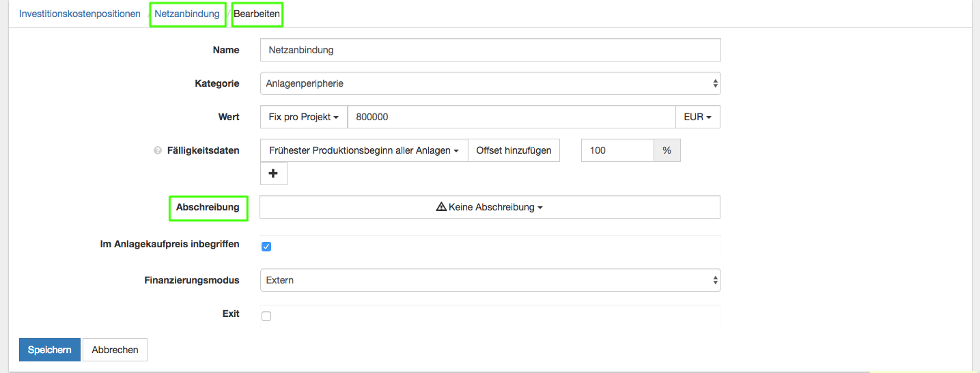Expand the Fix pro Projekt dropdown
The height and width of the screenshot is (373, 980).
tap(304, 117)
